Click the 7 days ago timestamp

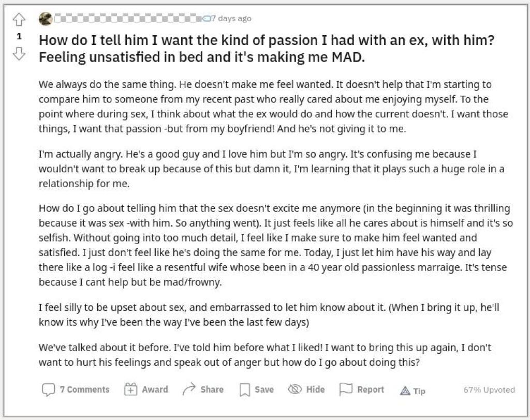(x=231, y=18)
